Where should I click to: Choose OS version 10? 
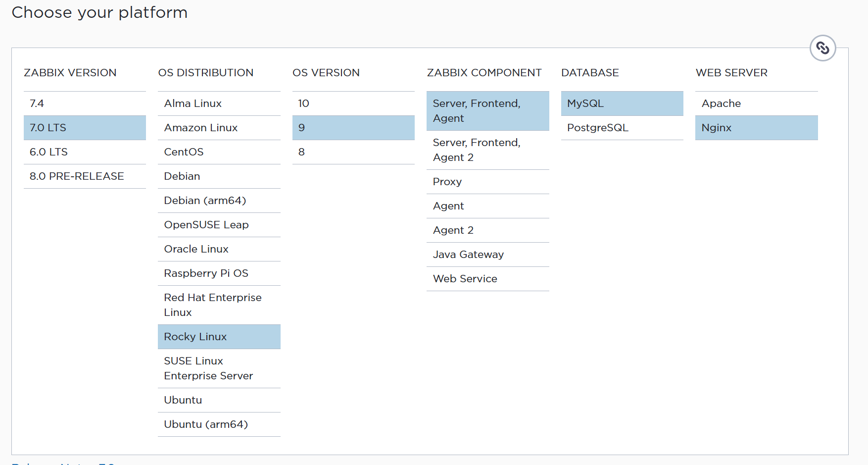[353, 103]
